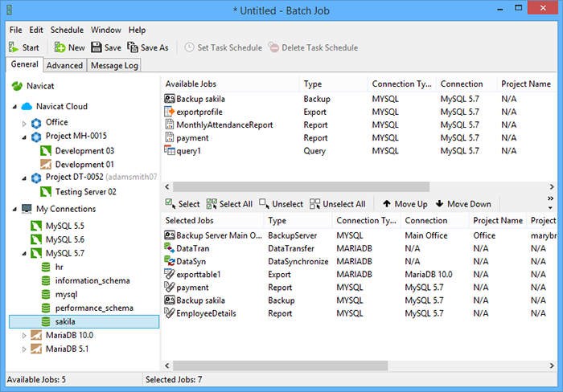Click the Selected Jobs horizontal scrollbar thumb
The width and height of the screenshot is (563, 392).
tap(281, 365)
